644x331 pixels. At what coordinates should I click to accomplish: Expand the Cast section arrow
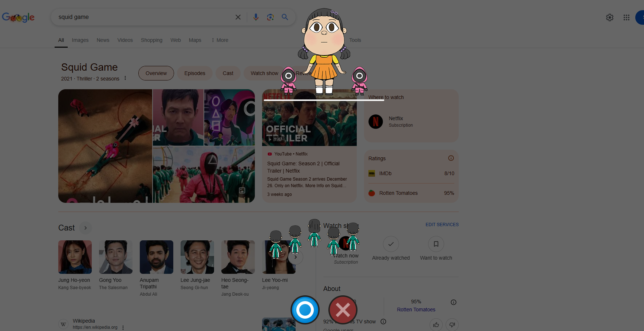(86, 228)
